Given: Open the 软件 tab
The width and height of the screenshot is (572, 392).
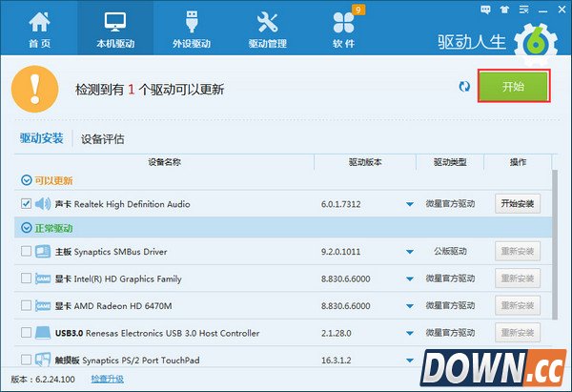Looking at the screenshot, I should click(343, 30).
